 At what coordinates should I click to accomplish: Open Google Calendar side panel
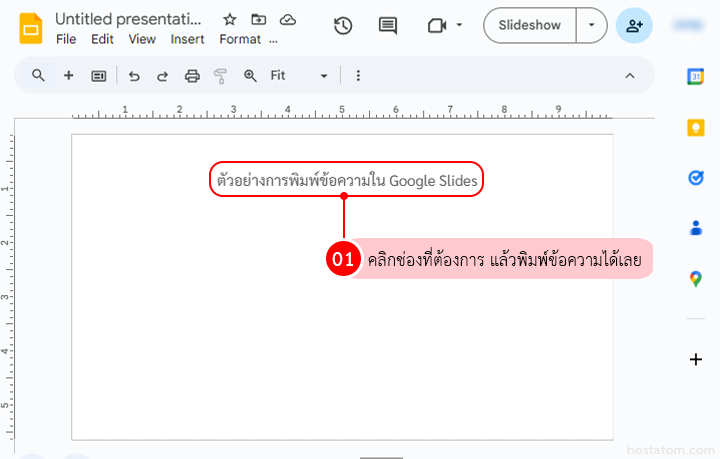tap(696, 76)
